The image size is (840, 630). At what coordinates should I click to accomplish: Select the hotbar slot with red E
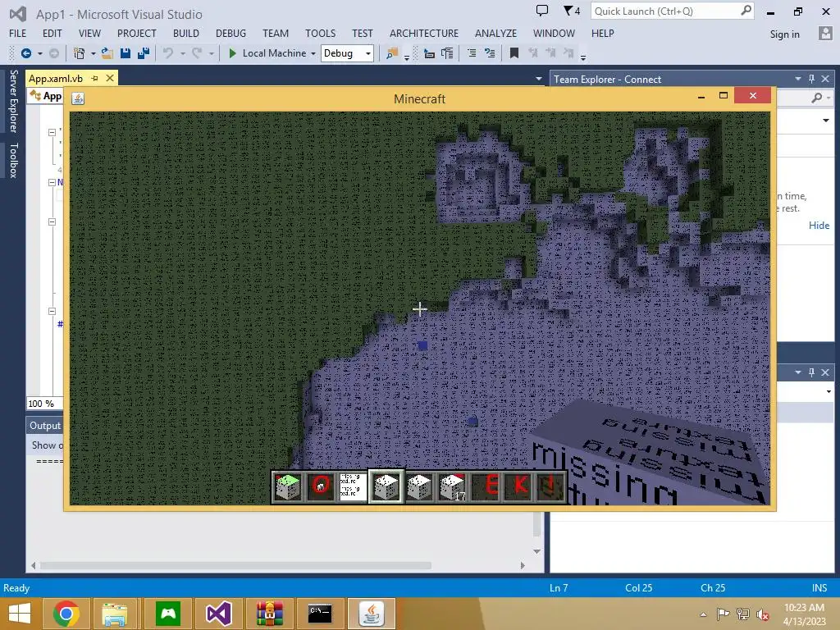coord(486,486)
